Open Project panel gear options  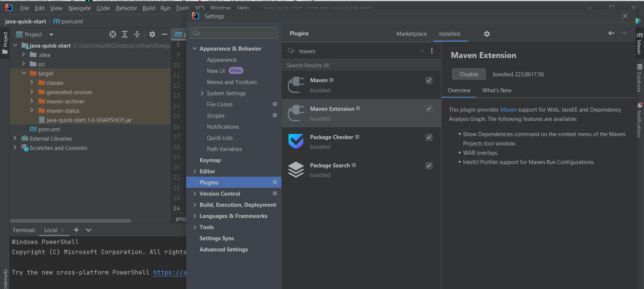[152, 34]
